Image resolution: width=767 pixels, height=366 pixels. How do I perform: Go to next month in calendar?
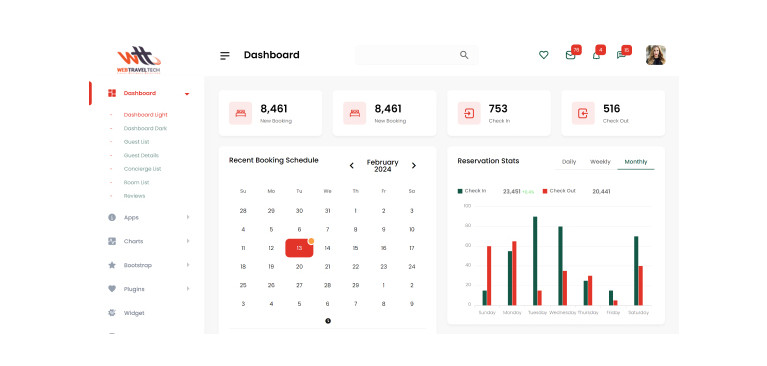(413, 166)
